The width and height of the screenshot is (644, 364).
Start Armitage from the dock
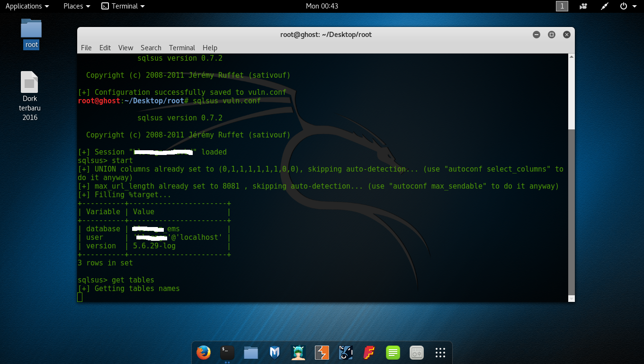pyautogui.click(x=298, y=353)
